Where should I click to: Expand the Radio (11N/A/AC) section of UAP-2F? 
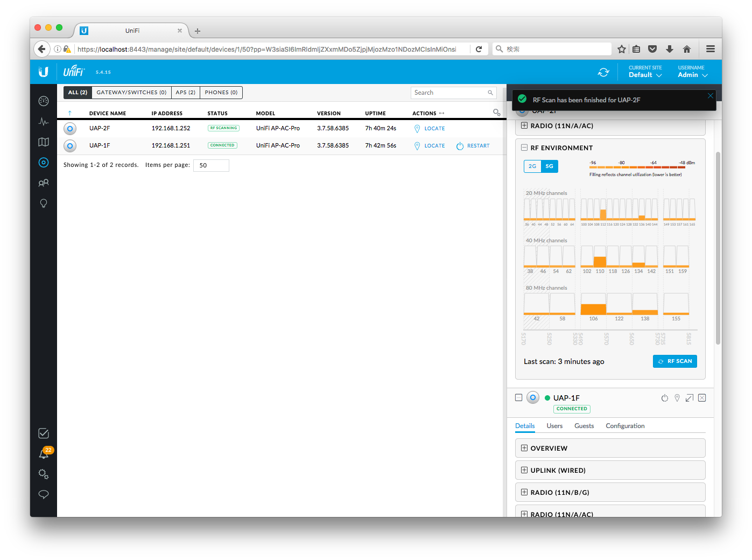click(x=524, y=125)
